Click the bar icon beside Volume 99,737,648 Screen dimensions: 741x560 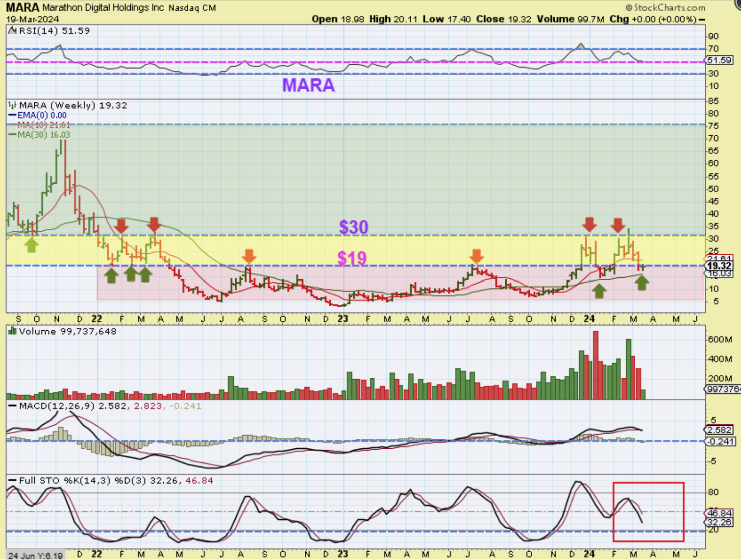tap(12, 331)
